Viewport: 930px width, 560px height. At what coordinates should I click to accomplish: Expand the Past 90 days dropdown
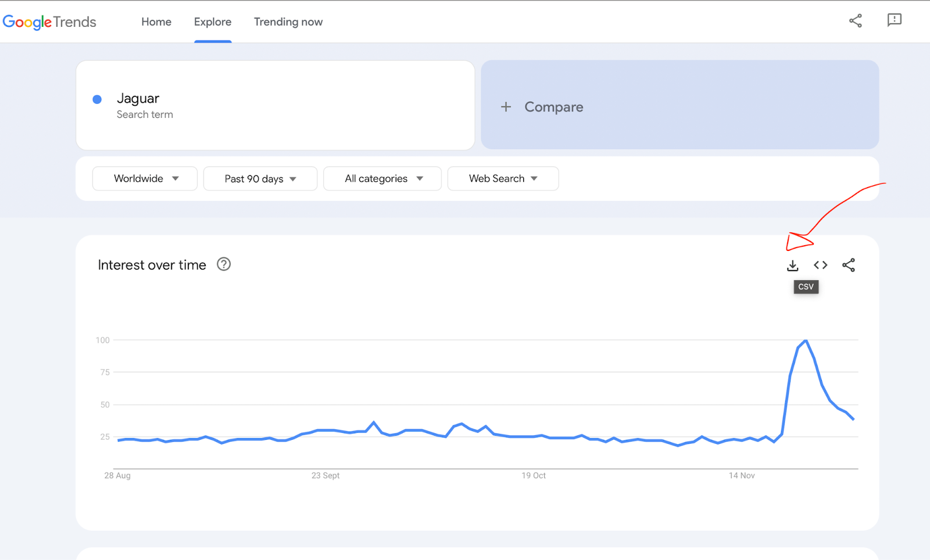260,178
